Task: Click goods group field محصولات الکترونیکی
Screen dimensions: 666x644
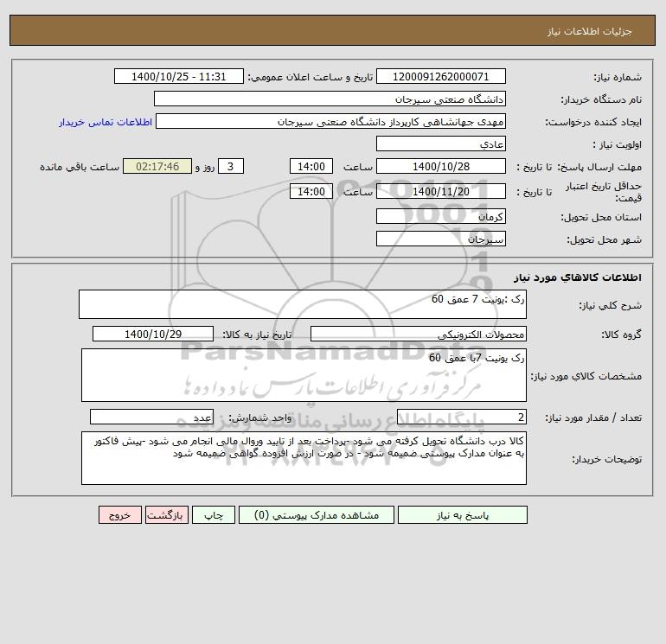Action: pyautogui.click(x=419, y=334)
